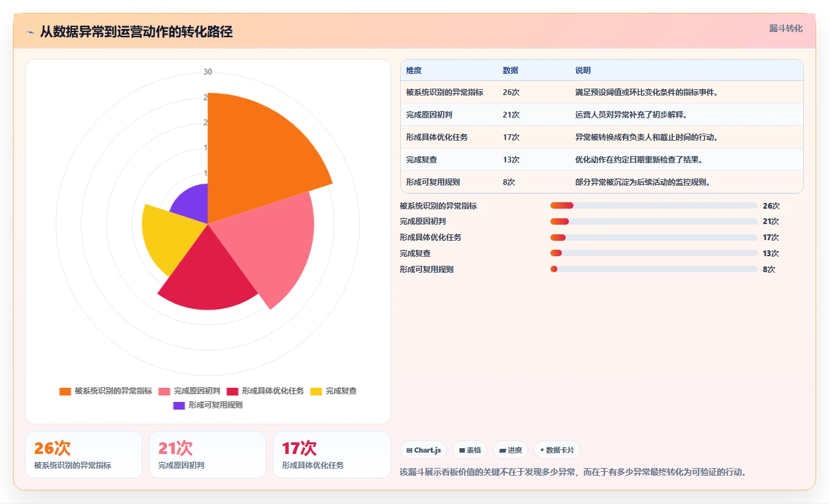
Task: Click the 26次 value in the table
Action: click(x=511, y=92)
